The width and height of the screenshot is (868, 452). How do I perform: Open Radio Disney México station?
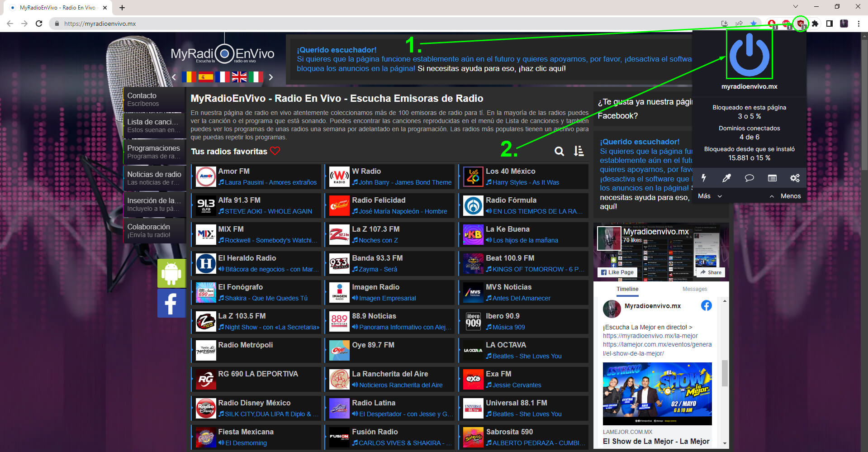(x=256, y=408)
